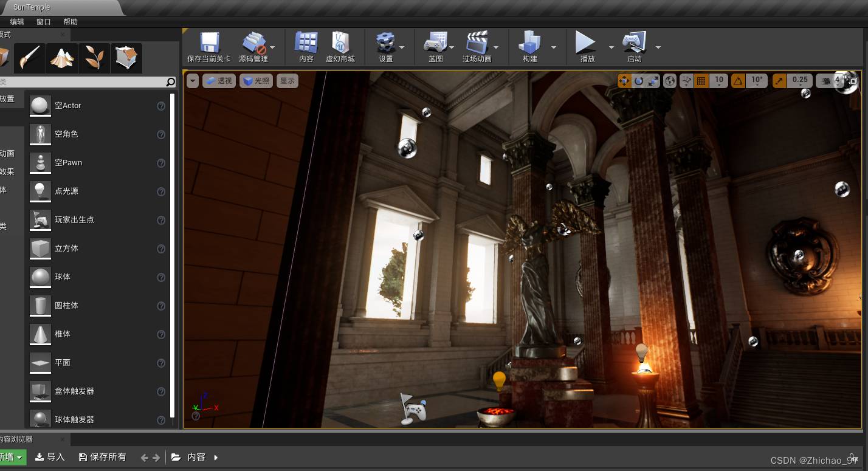Click the place actors list scrollbar

pos(173,255)
